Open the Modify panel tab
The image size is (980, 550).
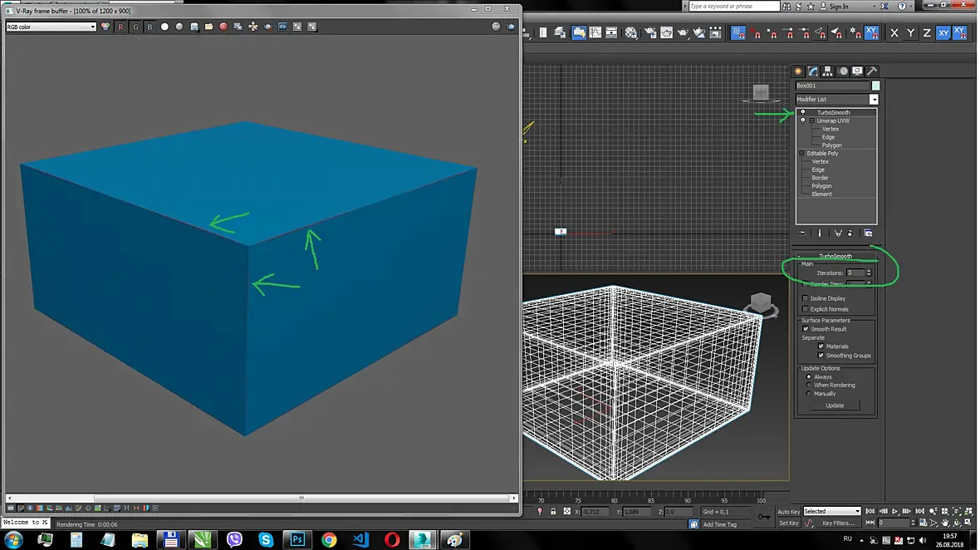(x=812, y=71)
